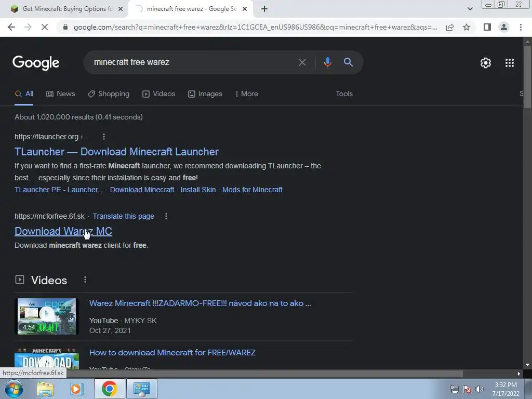Open How to download Minecraft FREE/WAREZ video
Screen dimensions: 532x399
[172, 353]
